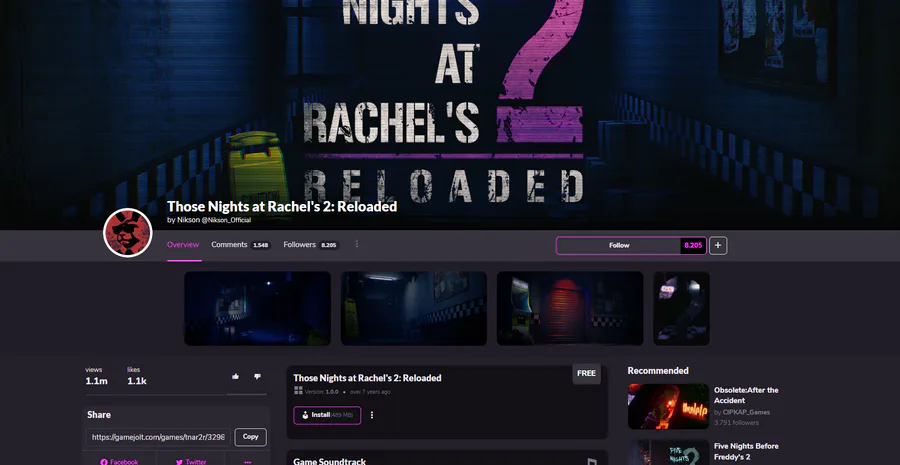900x465 pixels.
Task: Open the first dark hallway screenshot thumbnail
Action: tap(257, 308)
